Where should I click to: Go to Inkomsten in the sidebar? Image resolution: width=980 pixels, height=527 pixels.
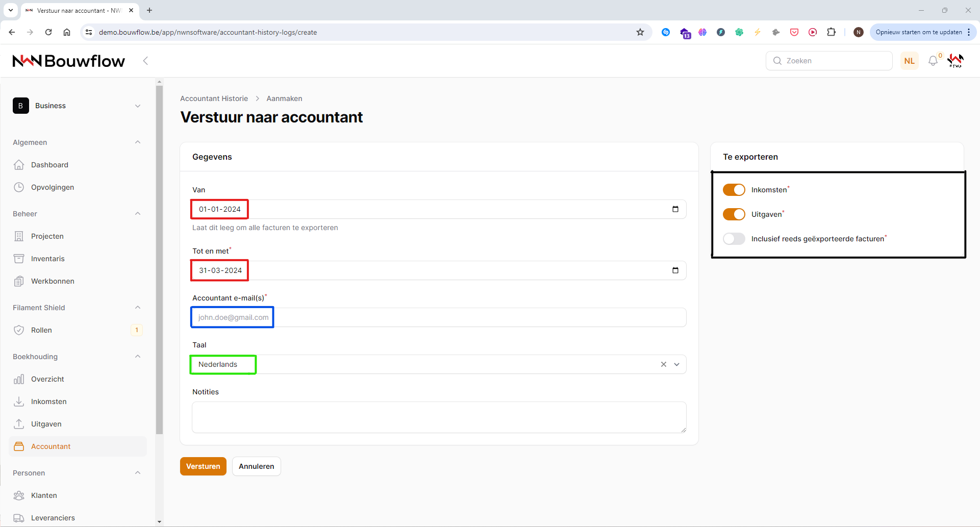coord(48,401)
